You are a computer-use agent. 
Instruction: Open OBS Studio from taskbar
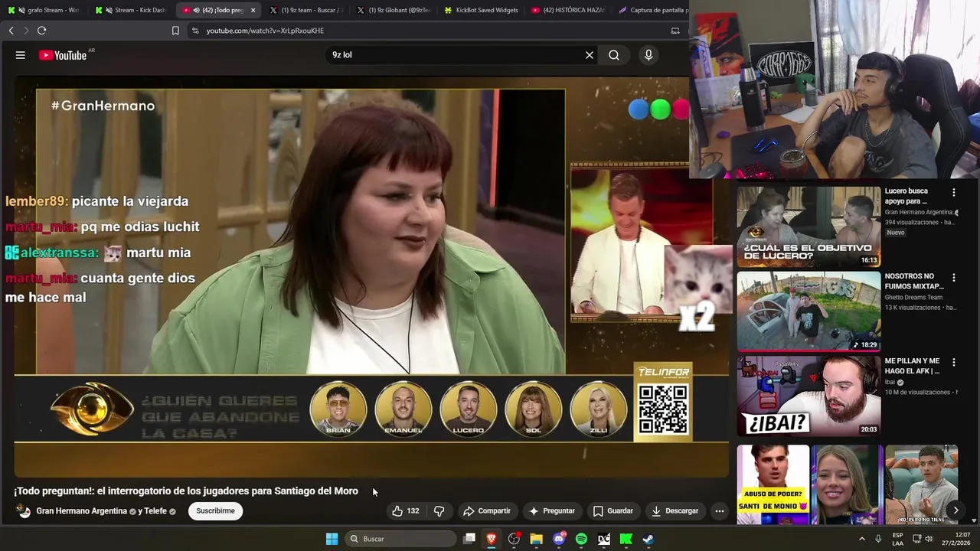pyautogui.click(x=514, y=539)
